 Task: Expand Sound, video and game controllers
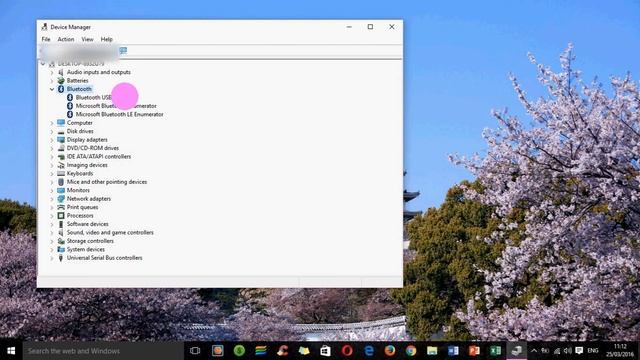[52, 233]
